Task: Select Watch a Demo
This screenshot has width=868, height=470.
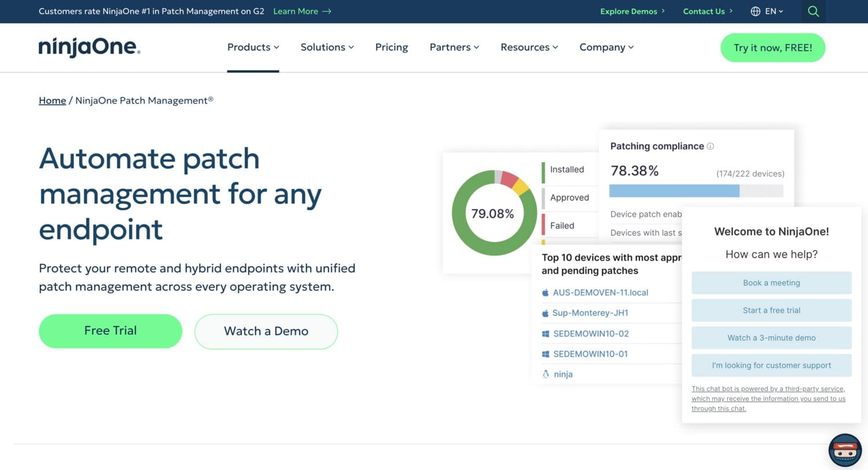Action: click(x=266, y=331)
